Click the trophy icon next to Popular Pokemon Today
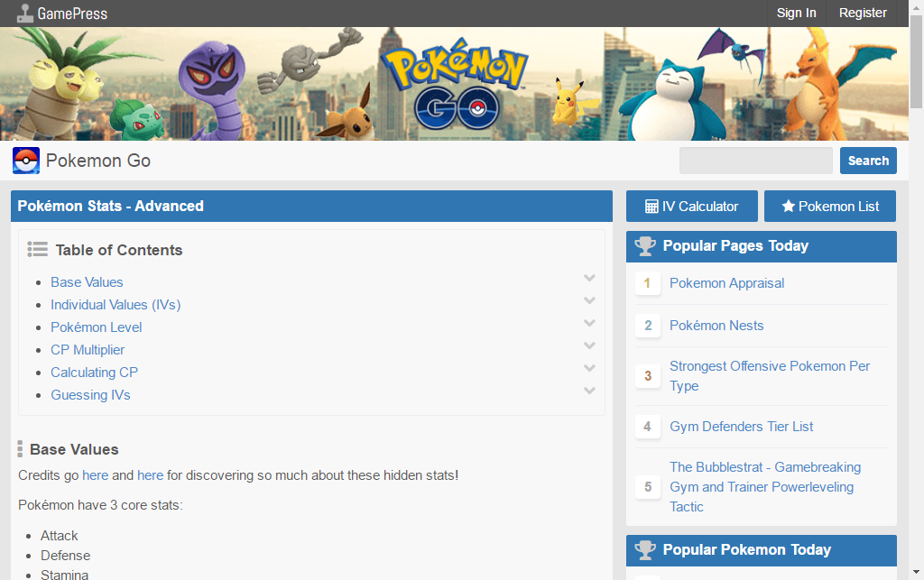The image size is (924, 580). (645, 550)
